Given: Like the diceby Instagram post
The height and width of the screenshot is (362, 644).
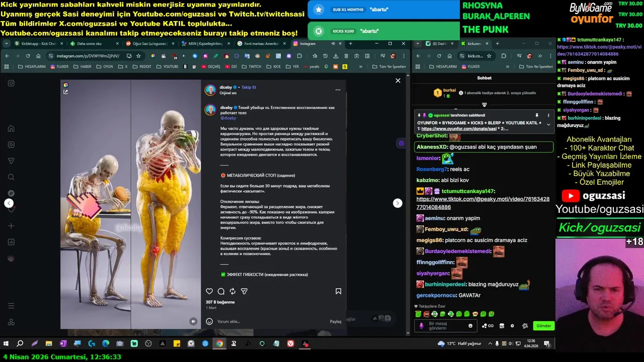Looking at the screenshot, I should (x=209, y=291).
